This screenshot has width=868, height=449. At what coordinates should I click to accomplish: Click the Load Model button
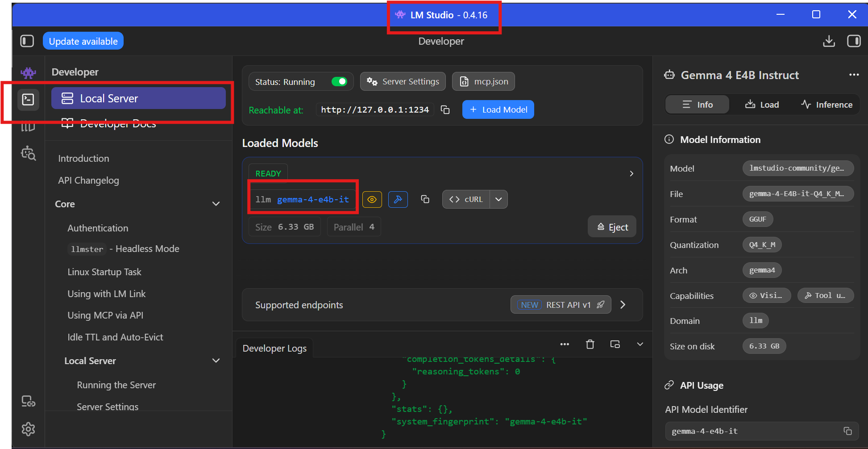[498, 109]
